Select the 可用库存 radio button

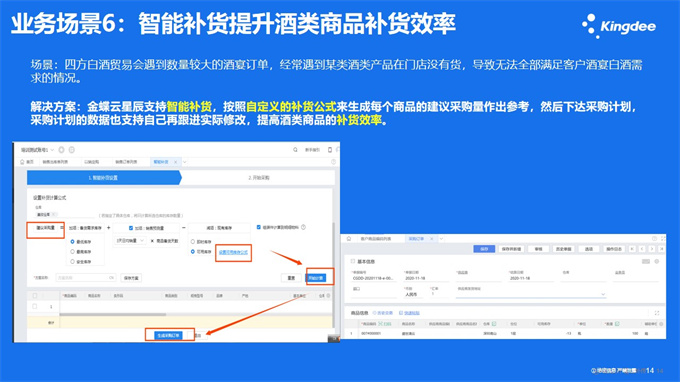coord(193,251)
